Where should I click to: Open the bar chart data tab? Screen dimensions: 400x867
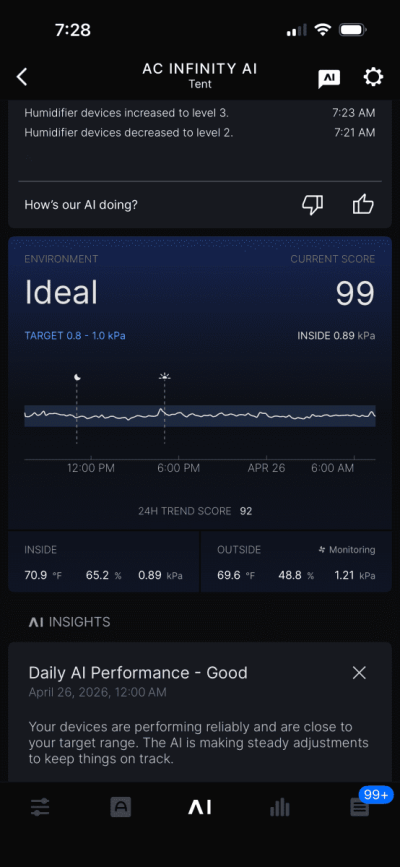click(279, 808)
